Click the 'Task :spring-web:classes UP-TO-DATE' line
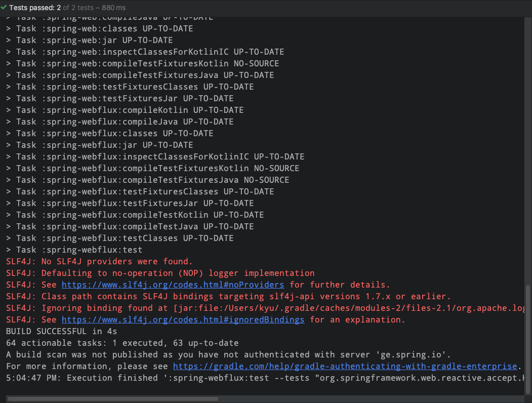The image size is (532, 403). click(x=99, y=28)
